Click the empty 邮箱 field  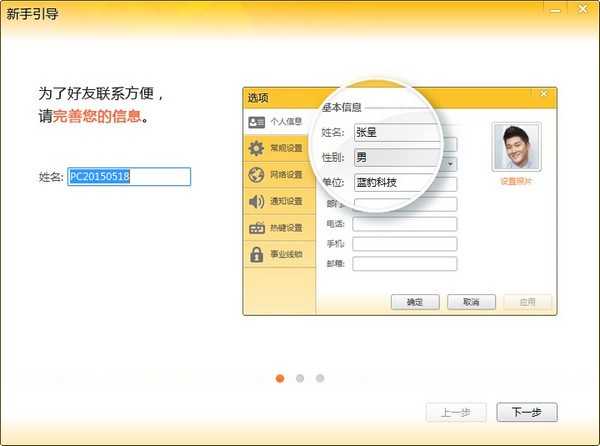(404, 264)
